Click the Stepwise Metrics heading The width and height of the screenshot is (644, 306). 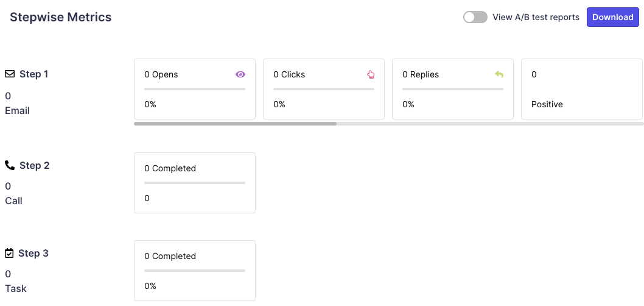click(x=61, y=17)
